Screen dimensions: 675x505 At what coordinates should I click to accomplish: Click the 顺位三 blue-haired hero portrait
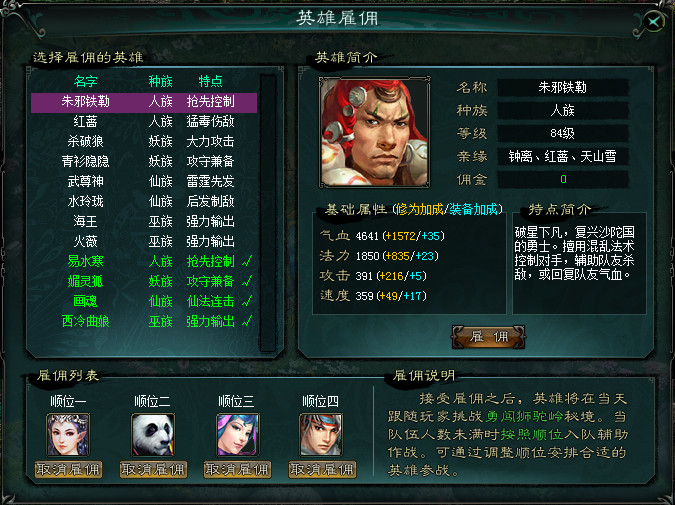pyautogui.click(x=237, y=434)
